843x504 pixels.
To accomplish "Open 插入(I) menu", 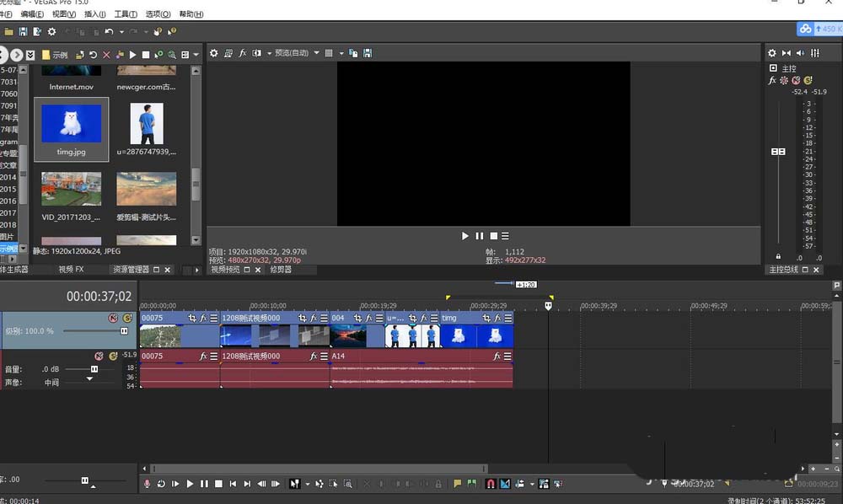I will click(95, 14).
